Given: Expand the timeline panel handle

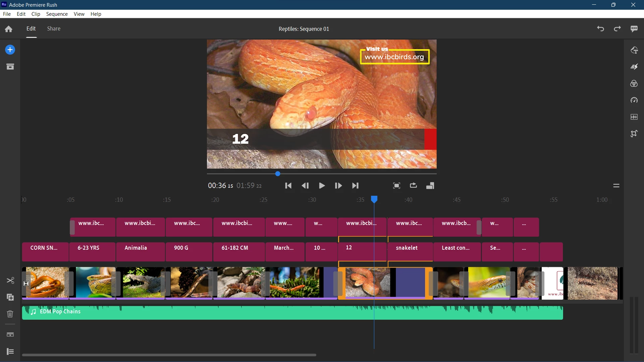Looking at the screenshot, I should pyautogui.click(x=616, y=186).
